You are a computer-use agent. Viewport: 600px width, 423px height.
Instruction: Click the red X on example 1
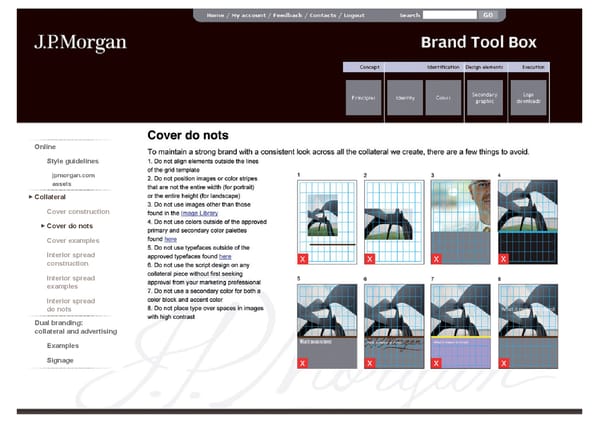pos(303,258)
